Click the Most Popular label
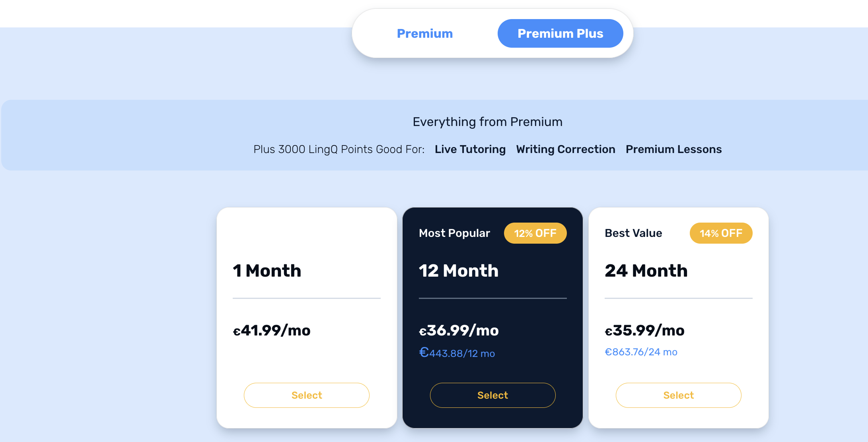 pyautogui.click(x=454, y=233)
